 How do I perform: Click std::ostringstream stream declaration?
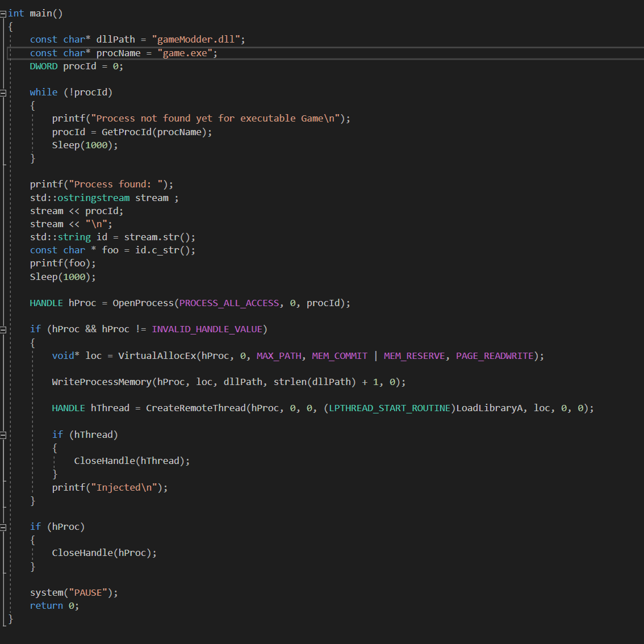[x=104, y=198]
